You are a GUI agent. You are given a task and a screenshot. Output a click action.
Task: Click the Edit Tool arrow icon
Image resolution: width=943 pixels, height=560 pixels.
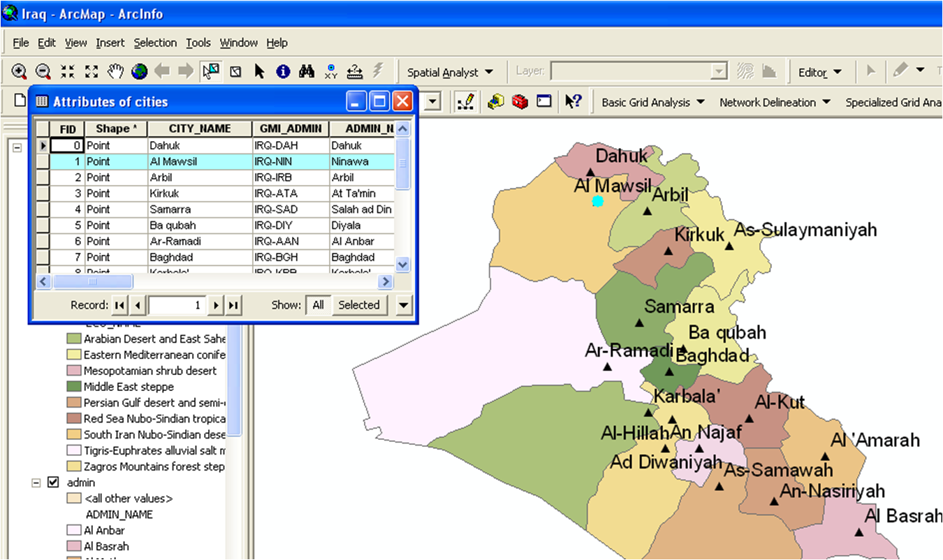870,71
